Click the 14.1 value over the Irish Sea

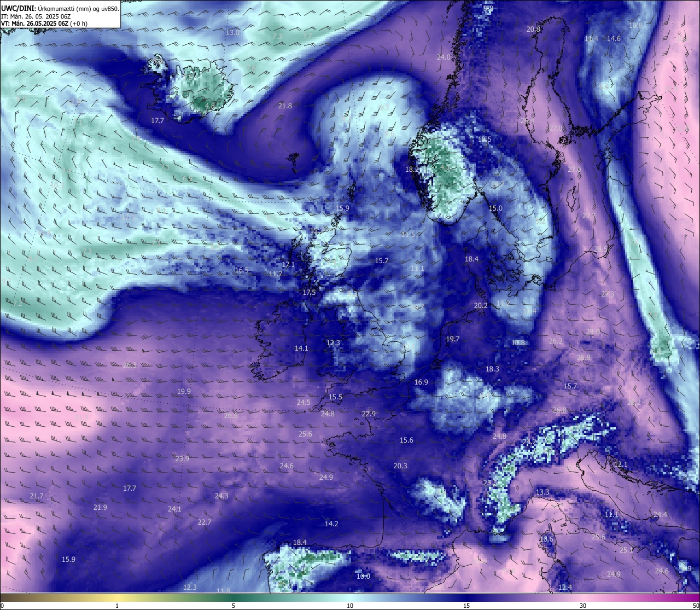point(301,348)
